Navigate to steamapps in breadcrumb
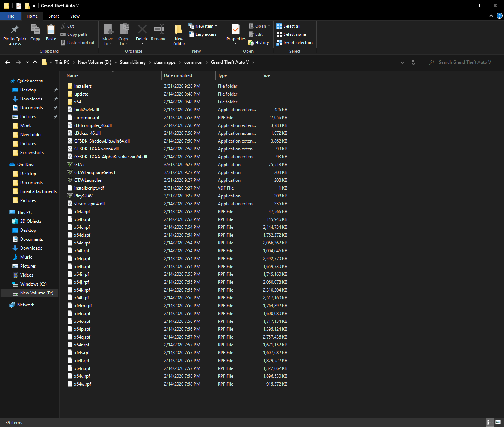504x427 pixels. coord(165,62)
